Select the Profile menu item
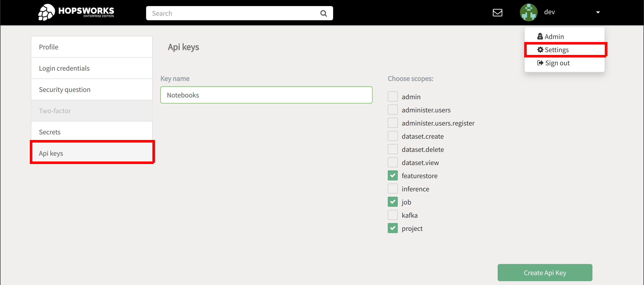Viewport: 644px width, 285px height. tap(93, 47)
